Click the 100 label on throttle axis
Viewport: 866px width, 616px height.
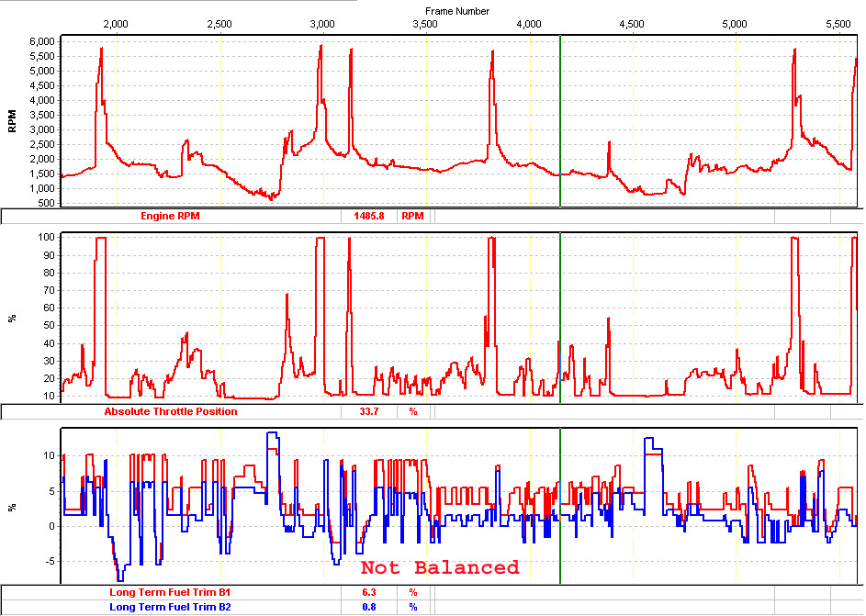click(x=47, y=238)
